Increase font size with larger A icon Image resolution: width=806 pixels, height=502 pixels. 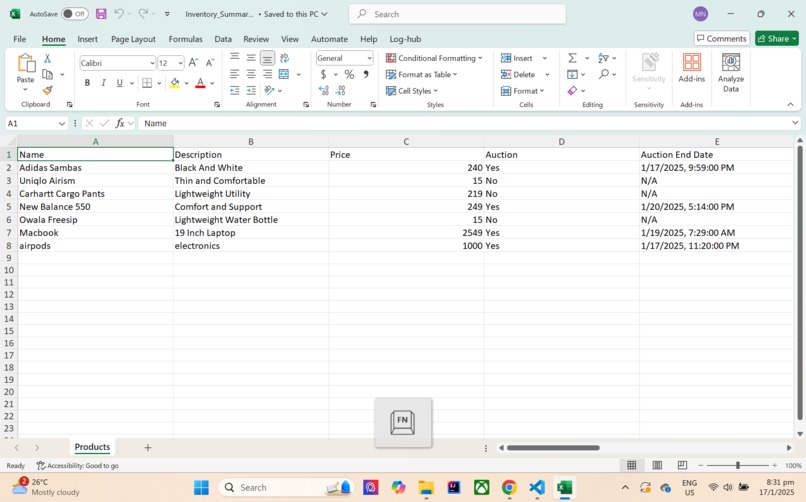pos(193,63)
